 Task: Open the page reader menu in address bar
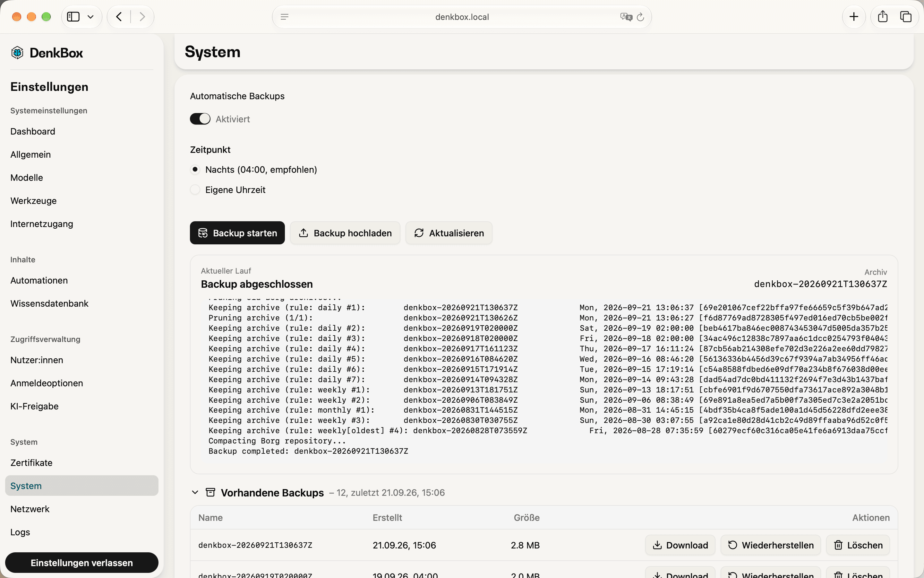pos(285,17)
